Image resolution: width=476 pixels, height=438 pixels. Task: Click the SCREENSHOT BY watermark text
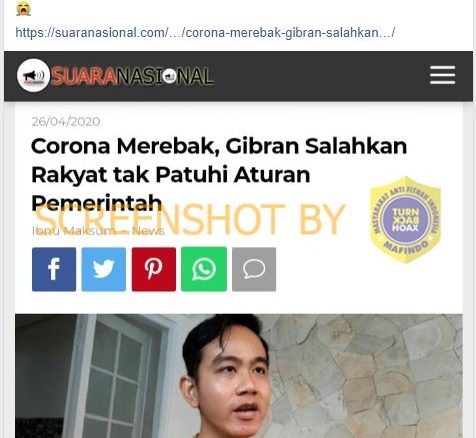coord(189,220)
